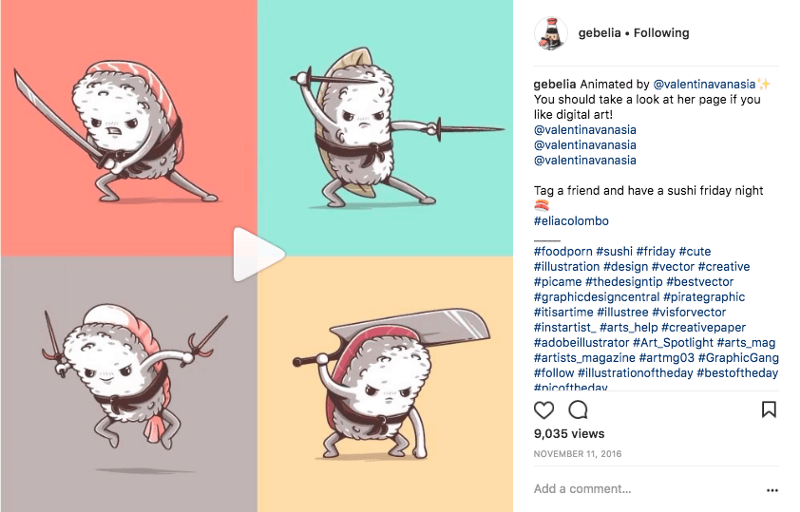Click the #eliacolombo hashtag
The height and width of the screenshot is (512, 800).
tap(571, 221)
